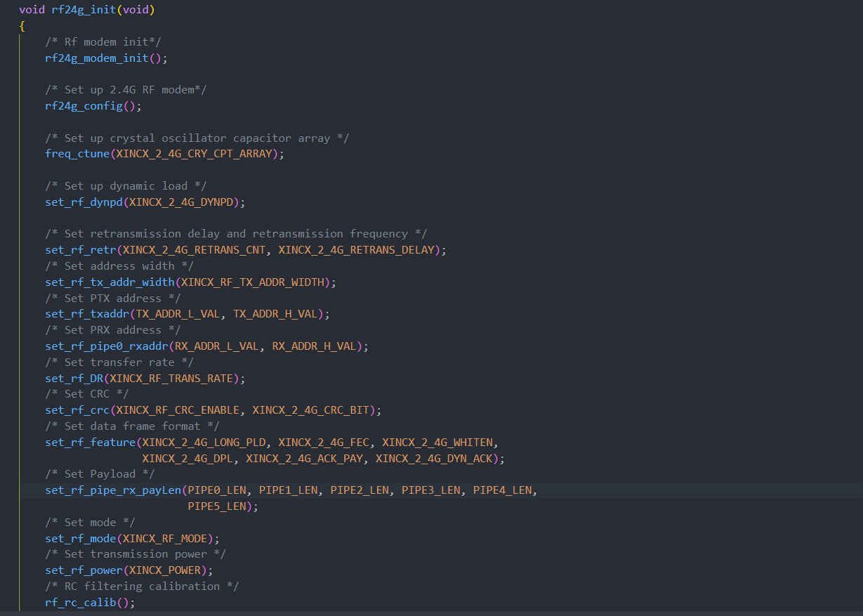Click XINCX_RF_TX_ADDR_WIDTH argument
The image size is (863, 616).
pyautogui.click(x=252, y=282)
